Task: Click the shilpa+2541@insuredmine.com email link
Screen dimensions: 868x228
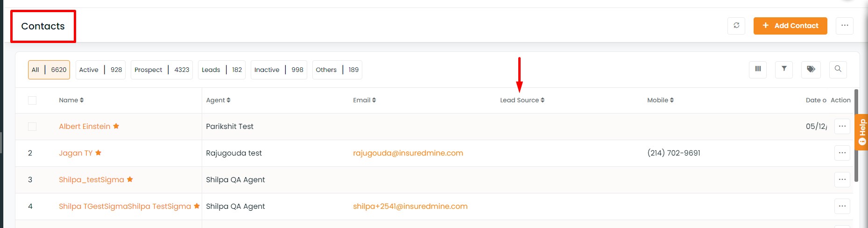Action: pyautogui.click(x=410, y=206)
